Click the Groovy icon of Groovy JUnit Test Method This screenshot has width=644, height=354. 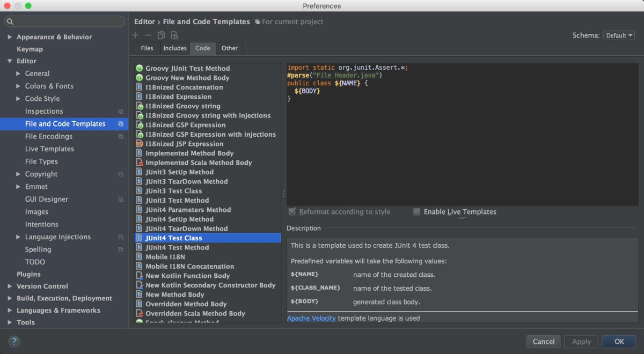click(x=140, y=69)
